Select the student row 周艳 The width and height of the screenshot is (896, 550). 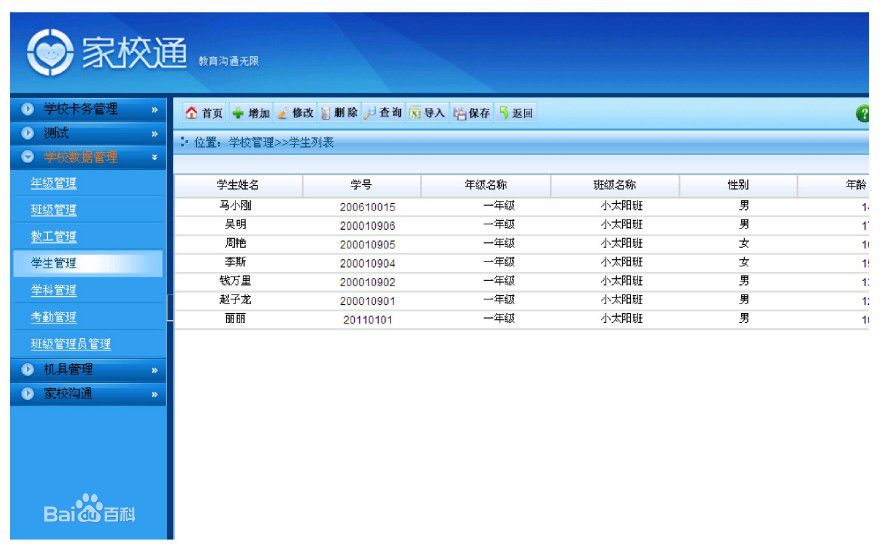point(522,244)
